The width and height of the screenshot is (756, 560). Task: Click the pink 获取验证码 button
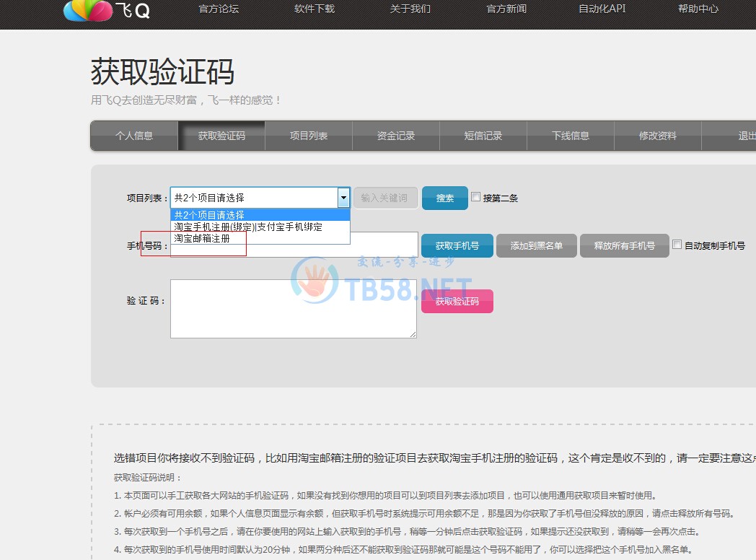[x=457, y=302]
